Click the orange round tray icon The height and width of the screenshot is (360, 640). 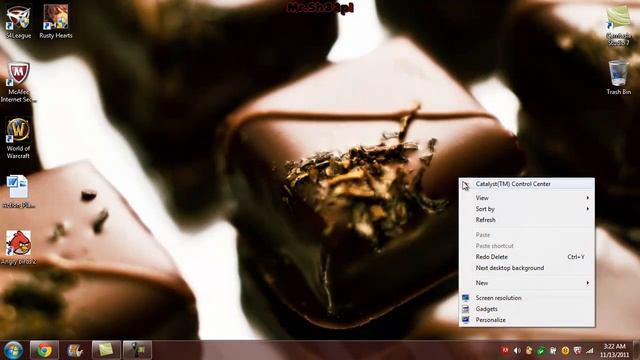[565, 350]
